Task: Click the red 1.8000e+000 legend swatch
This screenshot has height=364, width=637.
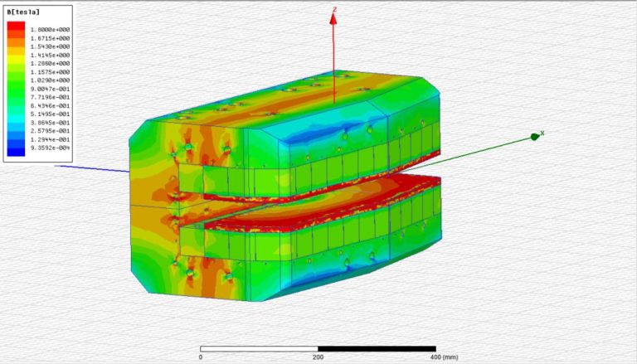Action: [17, 29]
